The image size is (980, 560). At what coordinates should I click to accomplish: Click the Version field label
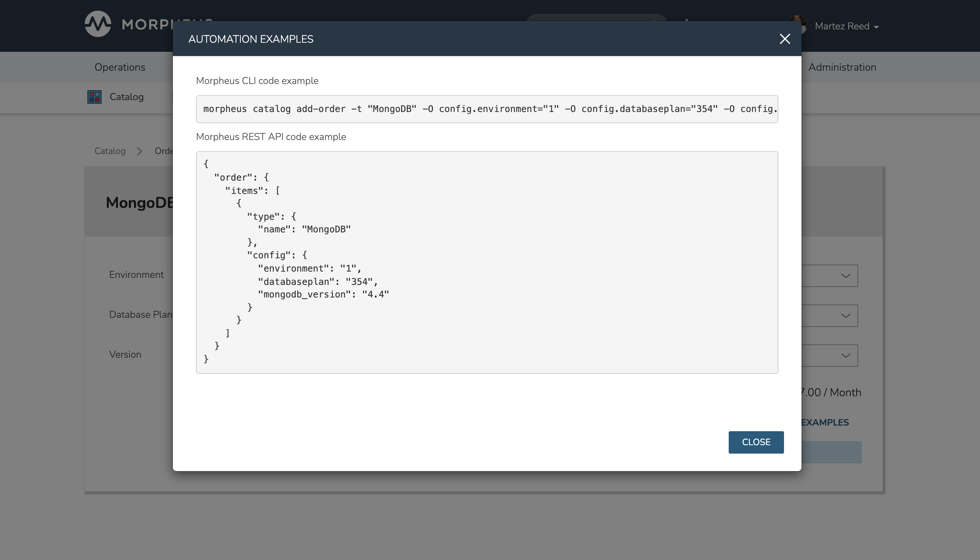(125, 355)
